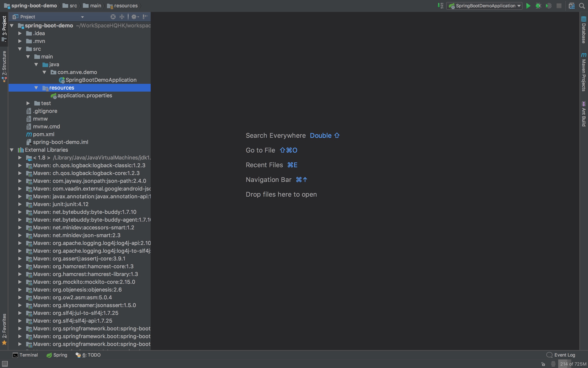Expand the .mvn folder arrow
This screenshot has width=588, height=368.
tap(20, 41)
